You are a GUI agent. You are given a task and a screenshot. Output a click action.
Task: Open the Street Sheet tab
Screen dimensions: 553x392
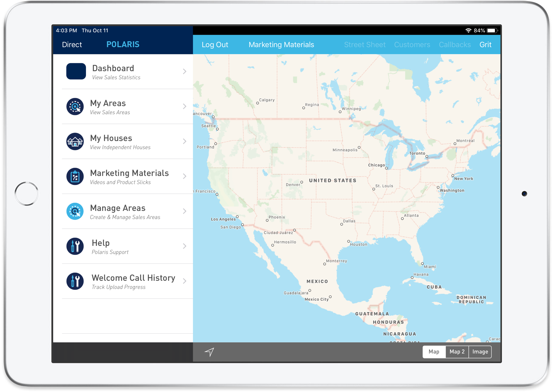(365, 45)
